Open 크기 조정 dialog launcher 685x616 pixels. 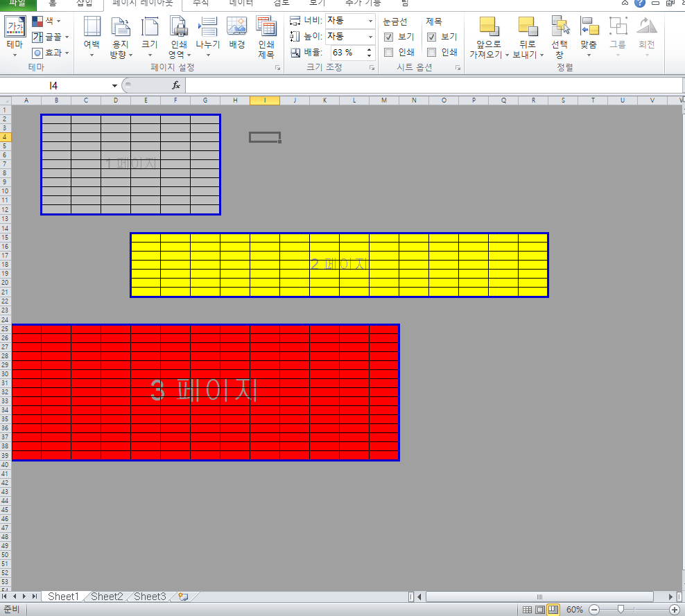[x=372, y=68]
